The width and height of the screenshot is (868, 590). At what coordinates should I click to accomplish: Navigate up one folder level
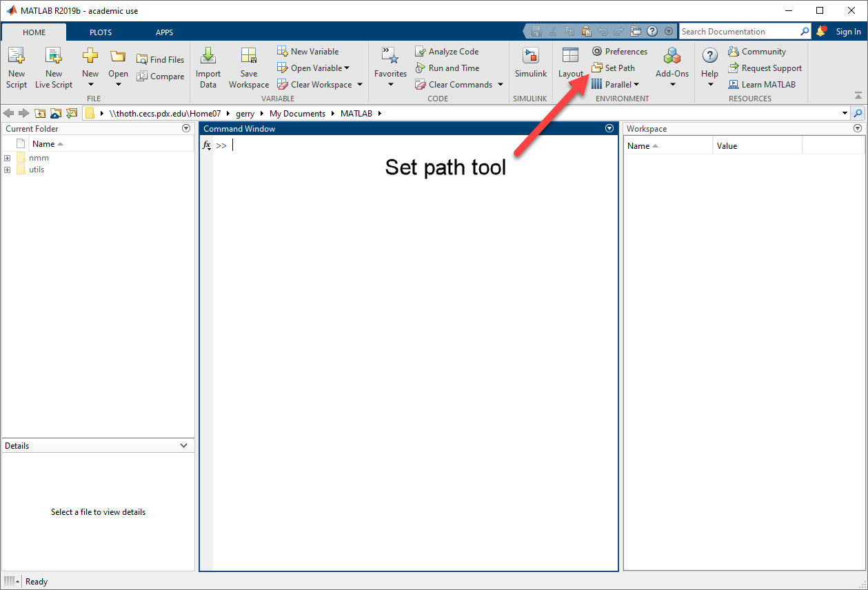(x=41, y=114)
